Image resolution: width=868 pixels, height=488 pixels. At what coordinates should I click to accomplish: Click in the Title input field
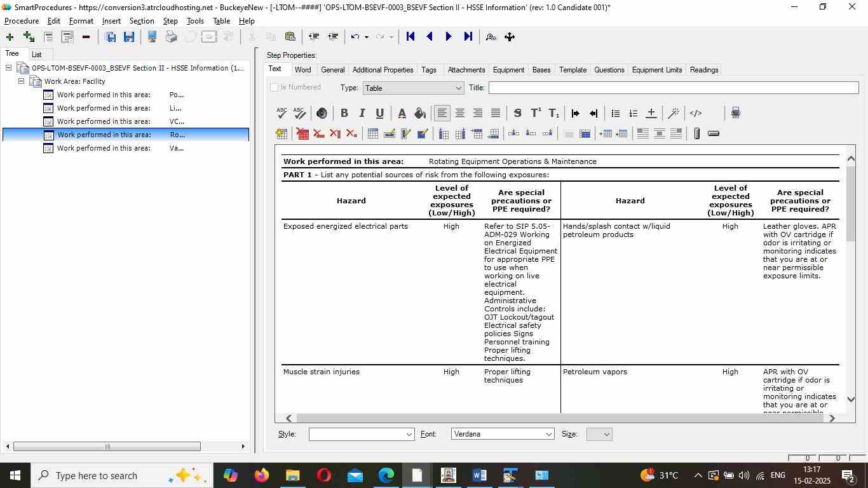(673, 88)
